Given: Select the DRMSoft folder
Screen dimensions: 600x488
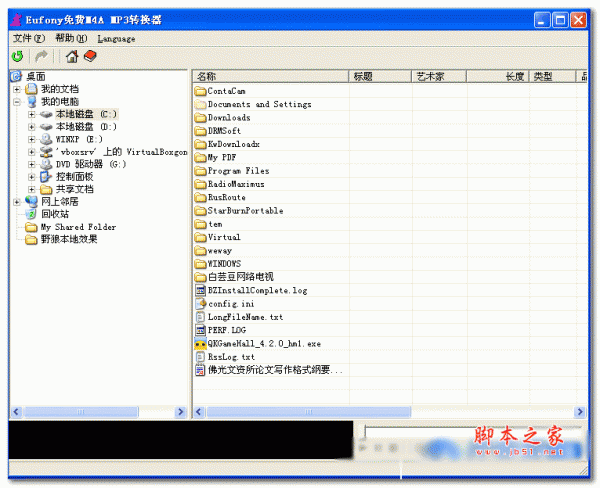Looking at the screenshot, I should point(224,131).
